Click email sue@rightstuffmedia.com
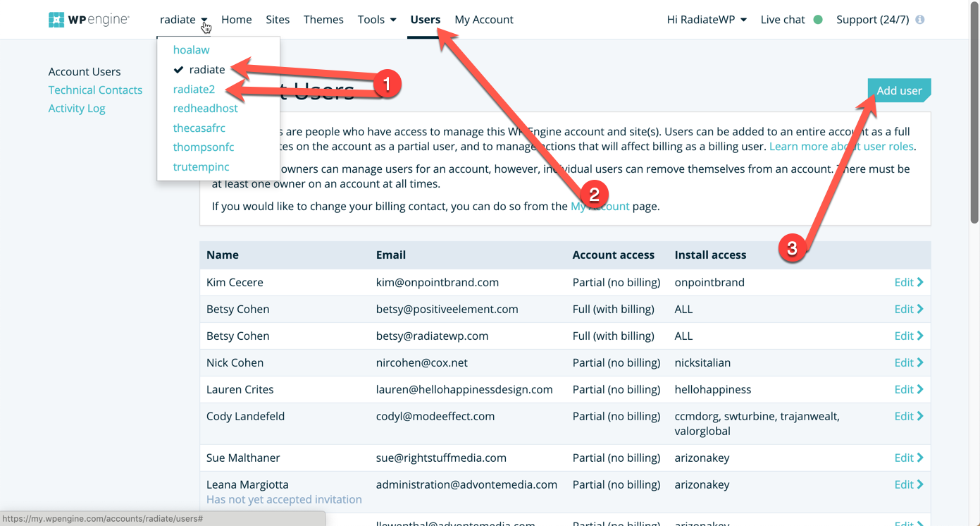This screenshot has height=526, width=980. click(x=441, y=458)
